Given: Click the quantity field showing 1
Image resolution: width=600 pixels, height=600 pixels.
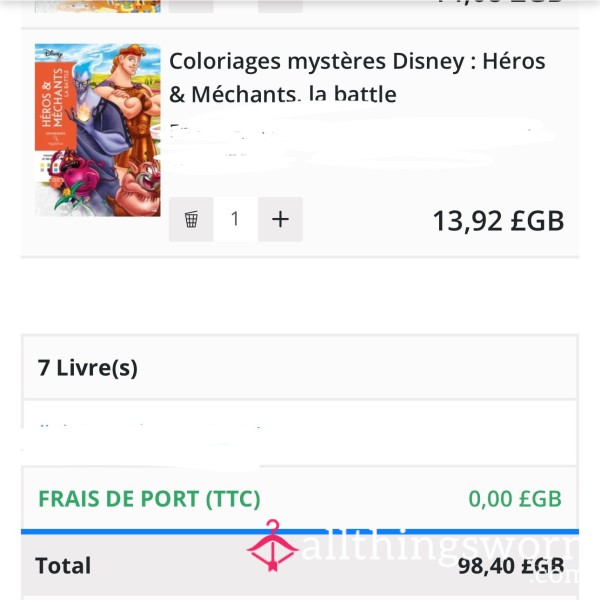Looking at the screenshot, I should coord(235,220).
